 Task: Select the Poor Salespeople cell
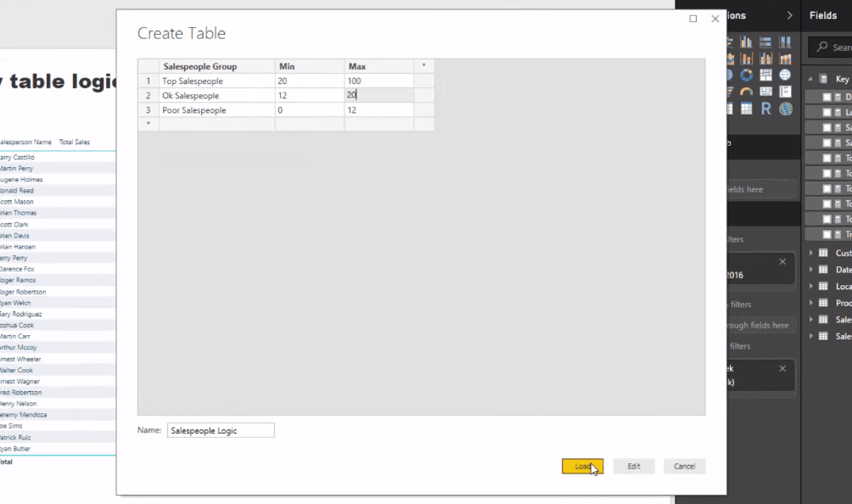(x=216, y=109)
